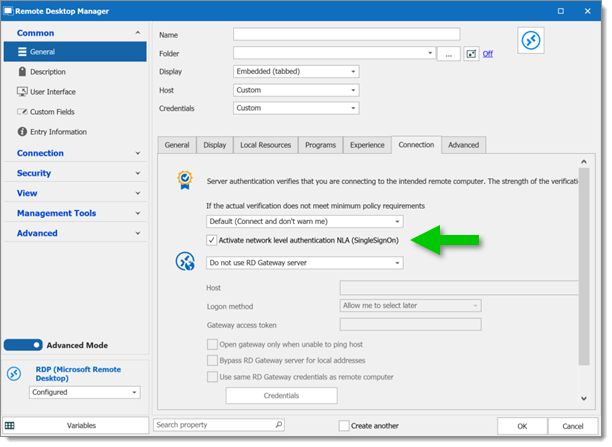Viewport: 612px width, 447px height.
Task: Check Use same RD Gateway credentials checkbox
Action: click(212, 377)
